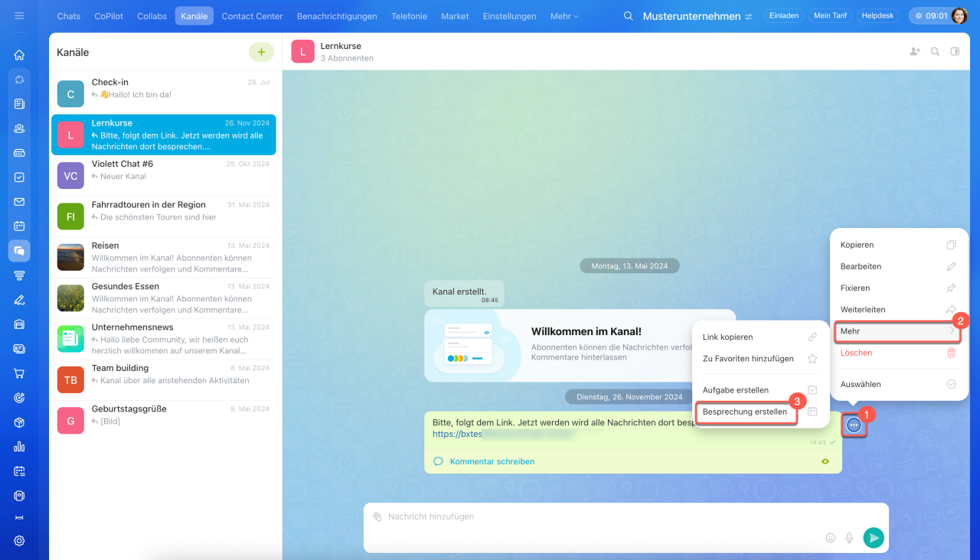
Task: Open the mail envelope icon in the sidebar
Action: click(x=19, y=202)
